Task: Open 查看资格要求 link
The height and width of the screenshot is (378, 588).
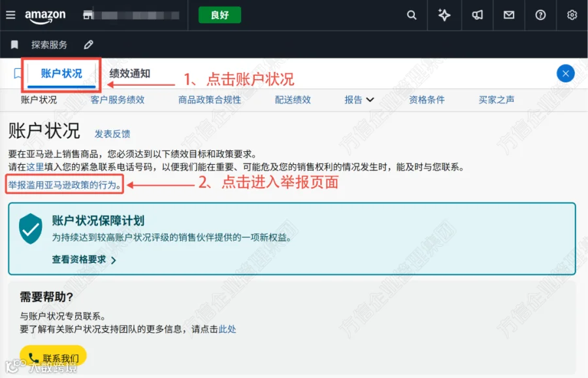Action: tap(79, 260)
